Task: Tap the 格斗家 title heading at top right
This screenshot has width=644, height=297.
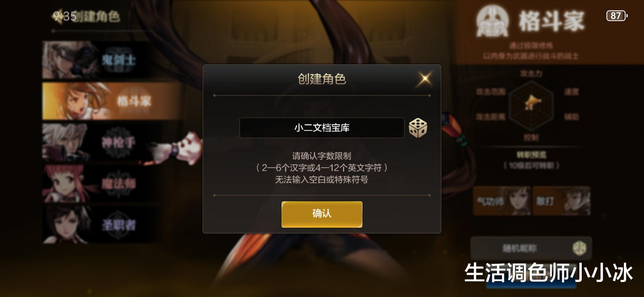Action: click(551, 21)
